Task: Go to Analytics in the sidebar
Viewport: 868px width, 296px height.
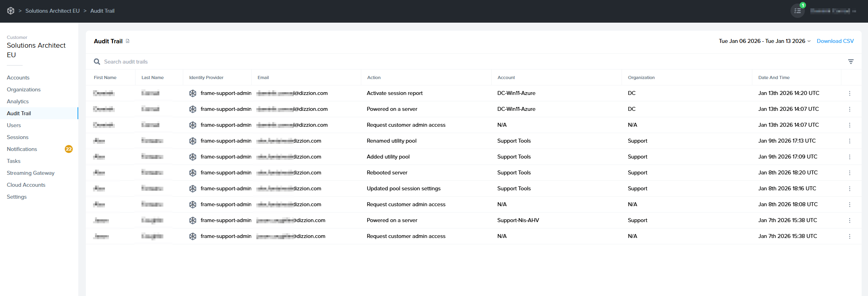Action: [18, 101]
